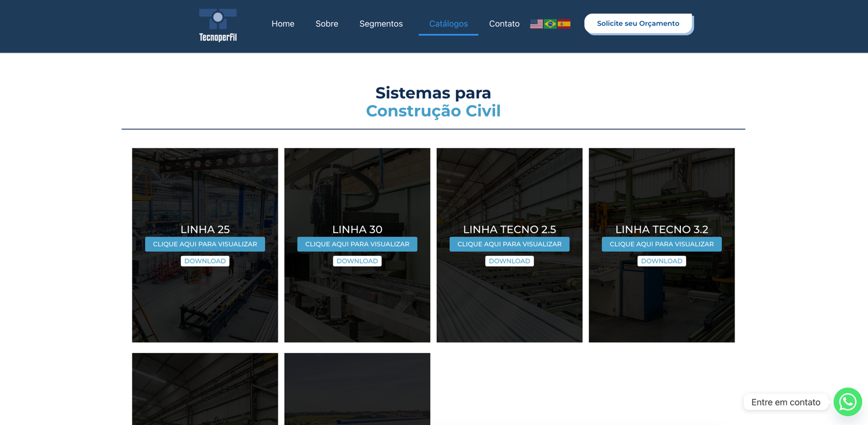The width and height of the screenshot is (868, 425).
Task: Open the WhatsApp chat icon
Action: (847, 402)
